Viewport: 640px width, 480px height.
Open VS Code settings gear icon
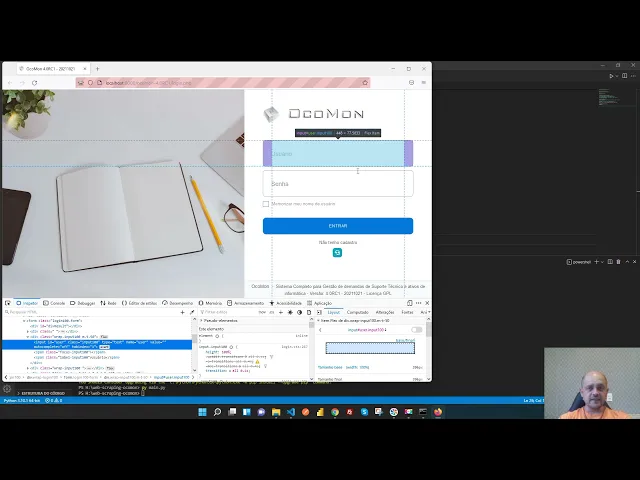click(7, 389)
